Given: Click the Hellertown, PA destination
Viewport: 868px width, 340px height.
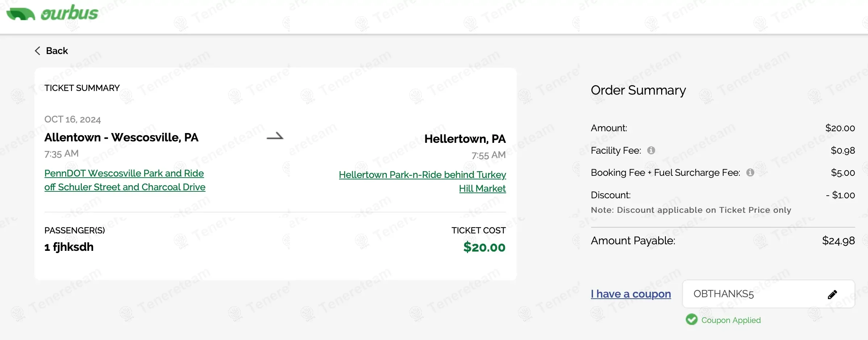Looking at the screenshot, I should tap(465, 139).
